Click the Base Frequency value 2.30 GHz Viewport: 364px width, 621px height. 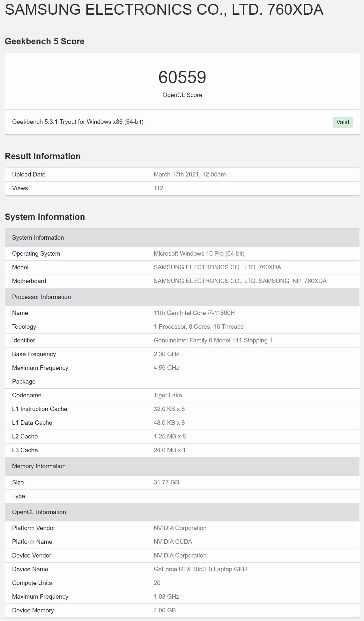coord(166,354)
